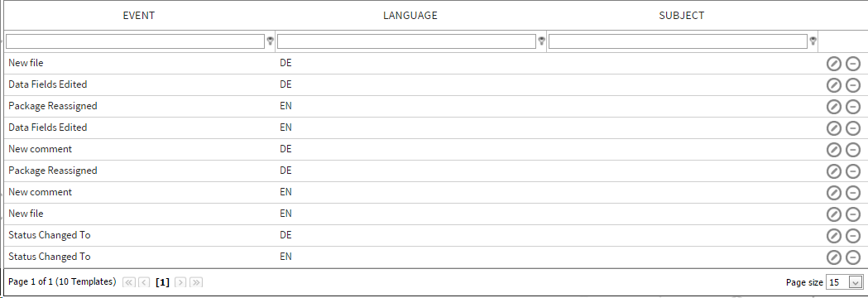Open the Event column filter menu icon
868x298 pixels.
pyautogui.click(x=270, y=41)
